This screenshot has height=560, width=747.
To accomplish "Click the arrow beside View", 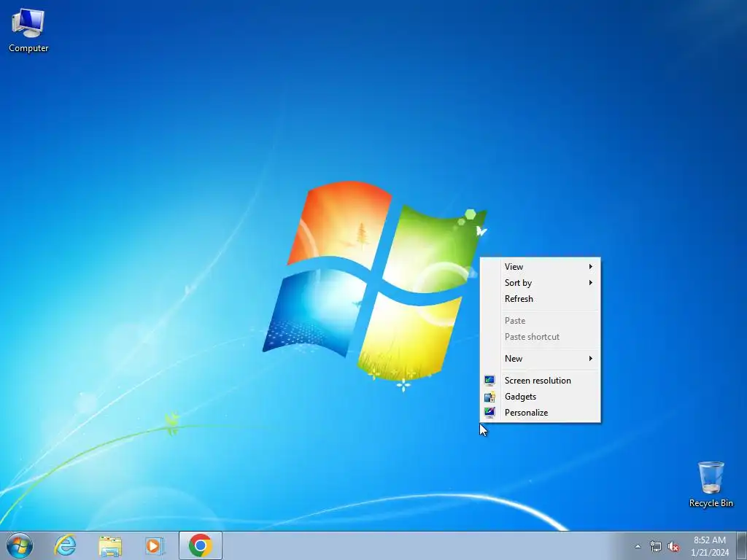I will click(x=590, y=267).
